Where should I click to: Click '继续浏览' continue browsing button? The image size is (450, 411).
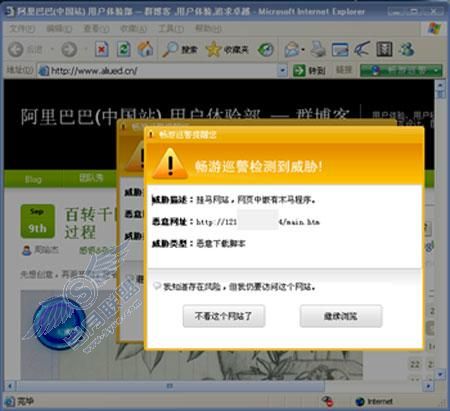point(341,316)
